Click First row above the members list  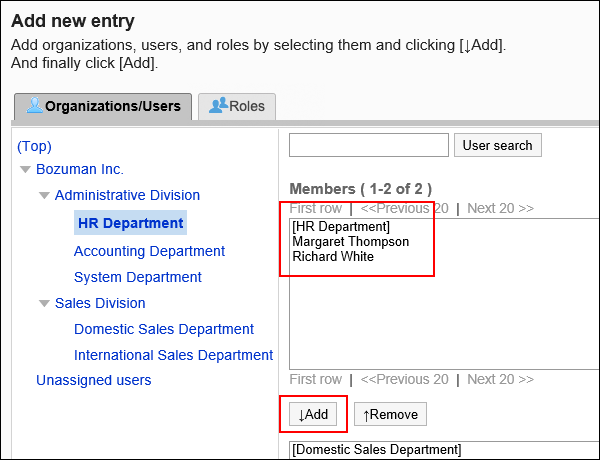click(315, 208)
